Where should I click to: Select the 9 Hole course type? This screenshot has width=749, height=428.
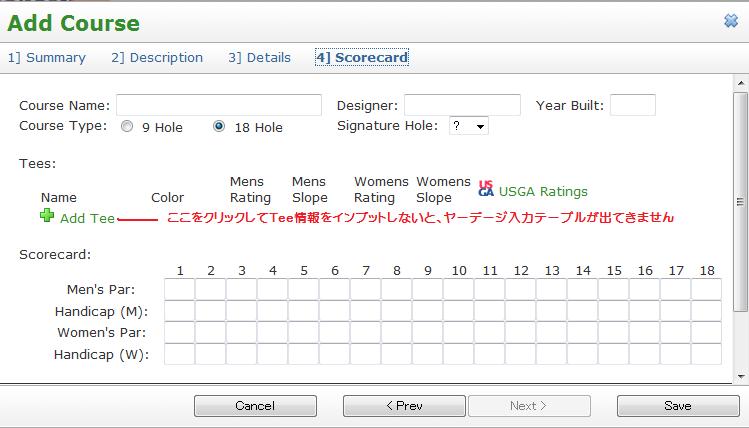click(127, 126)
